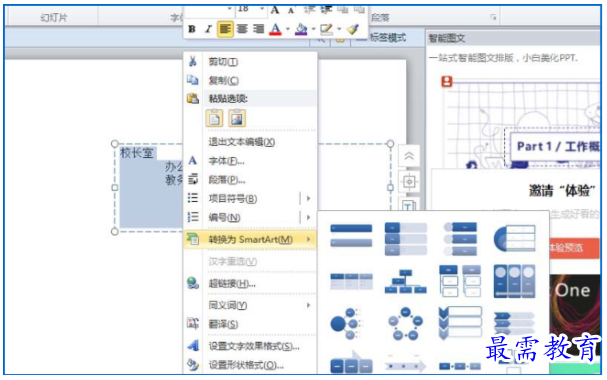
Task: Choose 超链接(H)... menu item
Action: 250,284
